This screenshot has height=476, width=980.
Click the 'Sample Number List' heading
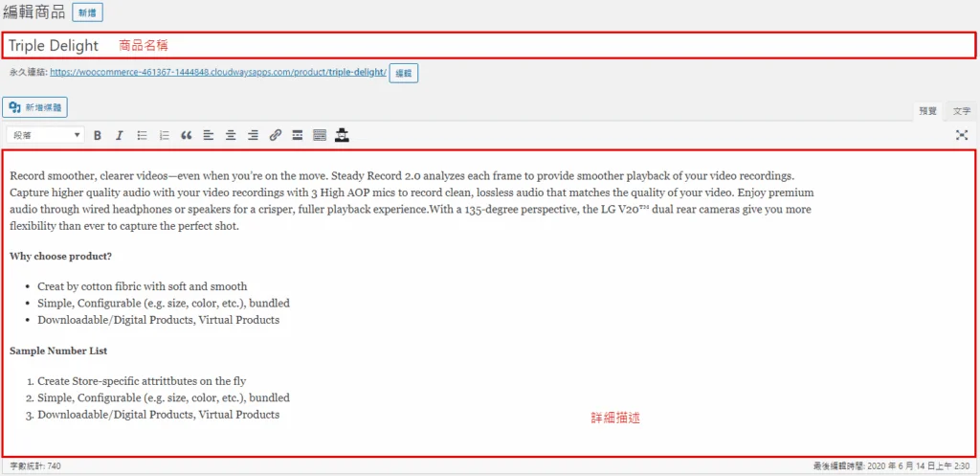(x=58, y=351)
